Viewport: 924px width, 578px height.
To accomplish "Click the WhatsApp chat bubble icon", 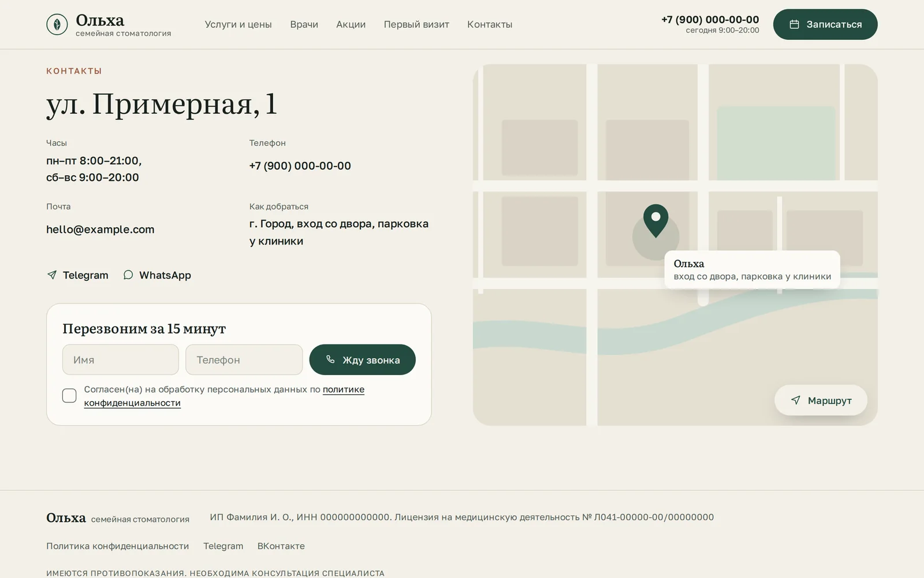I will click(128, 275).
